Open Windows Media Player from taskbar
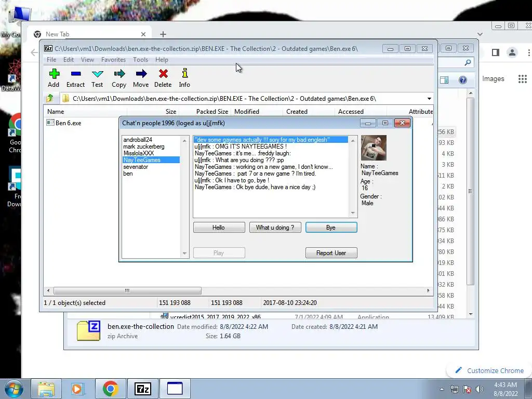The height and width of the screenshot is (399, 532). [77, 389]
